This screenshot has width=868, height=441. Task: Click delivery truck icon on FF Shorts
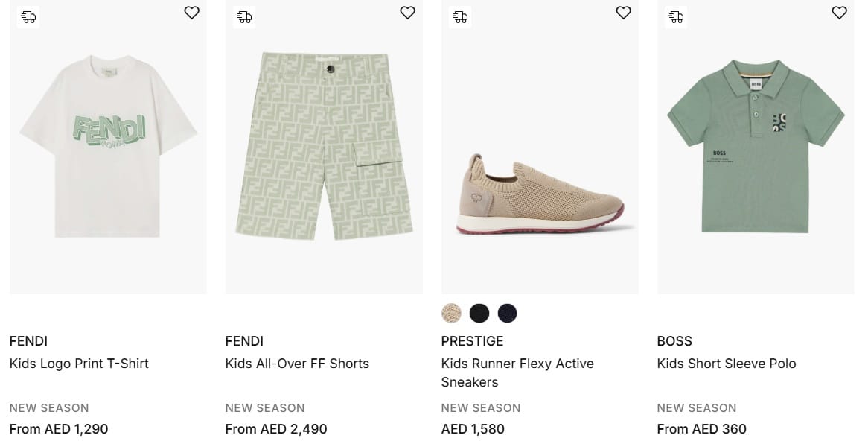click(x=244, y=16)
